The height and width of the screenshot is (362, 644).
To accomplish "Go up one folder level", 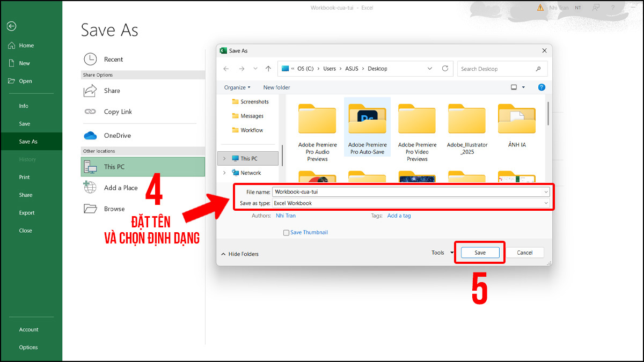I will click(x=268, y=69).
